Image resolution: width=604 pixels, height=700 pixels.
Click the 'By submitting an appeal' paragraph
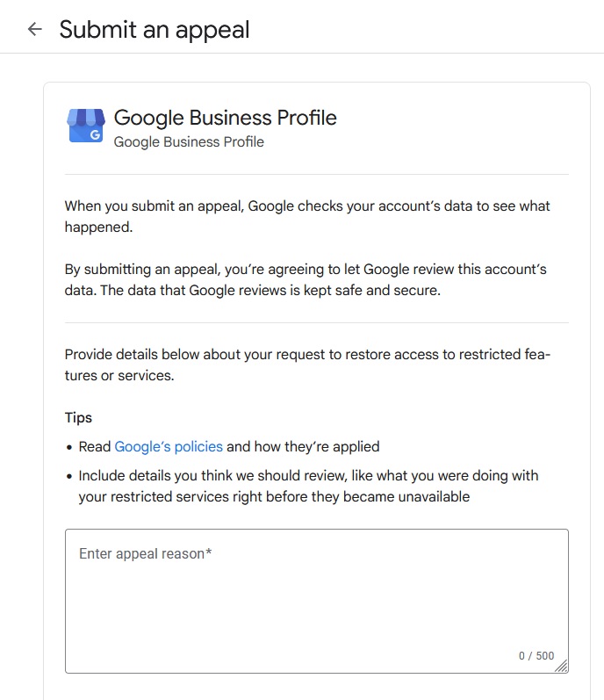(306, 279)
